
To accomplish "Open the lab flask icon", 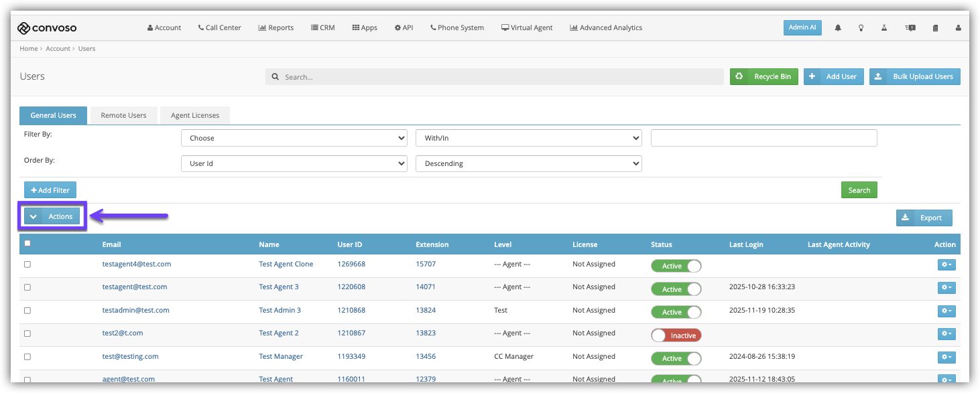I will point(884,28).
